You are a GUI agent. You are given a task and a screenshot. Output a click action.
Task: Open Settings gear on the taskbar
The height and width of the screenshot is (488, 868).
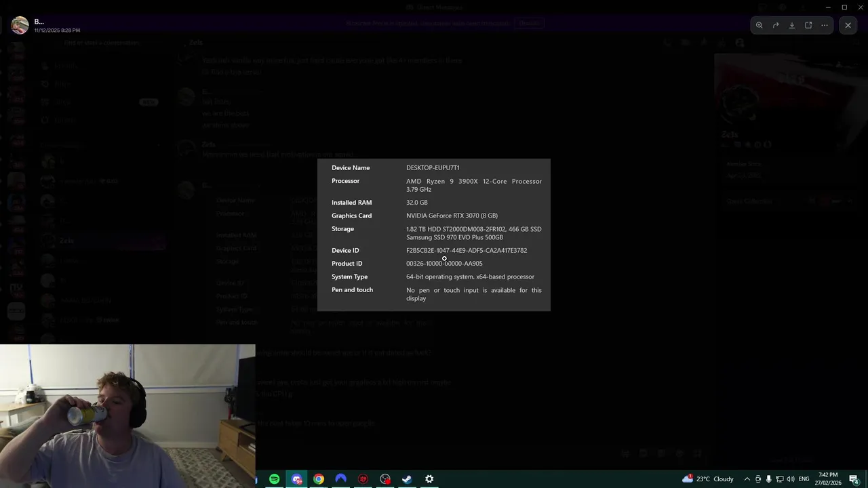[429, 479]
